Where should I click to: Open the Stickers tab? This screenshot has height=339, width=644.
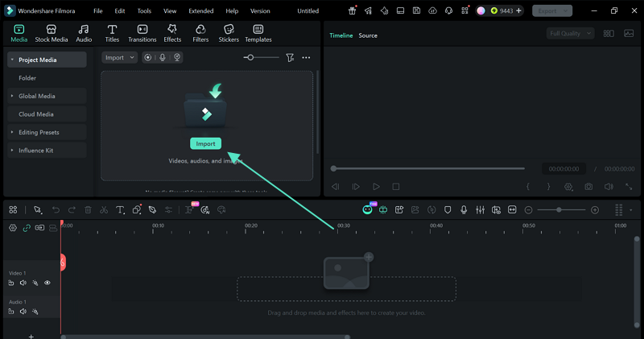click(229, 33)
